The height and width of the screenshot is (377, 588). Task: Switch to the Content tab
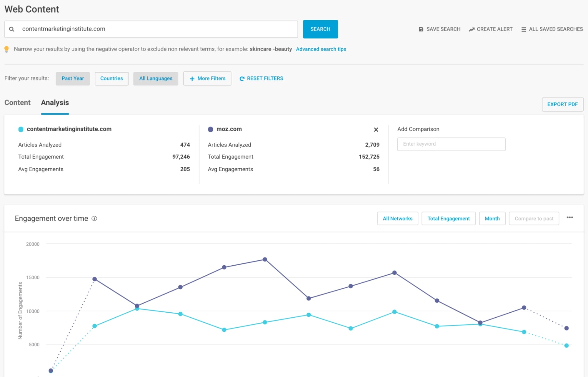[x=17, y=103]
